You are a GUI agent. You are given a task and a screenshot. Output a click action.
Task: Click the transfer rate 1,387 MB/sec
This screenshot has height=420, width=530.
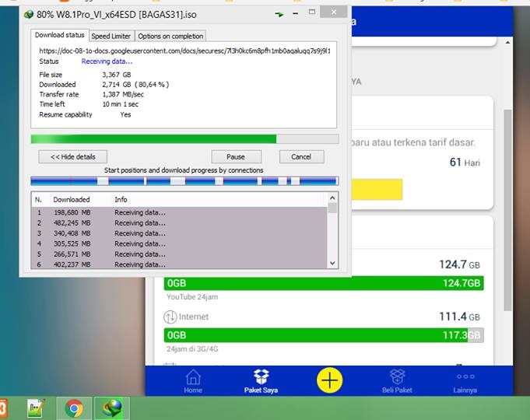coord(123,94)
